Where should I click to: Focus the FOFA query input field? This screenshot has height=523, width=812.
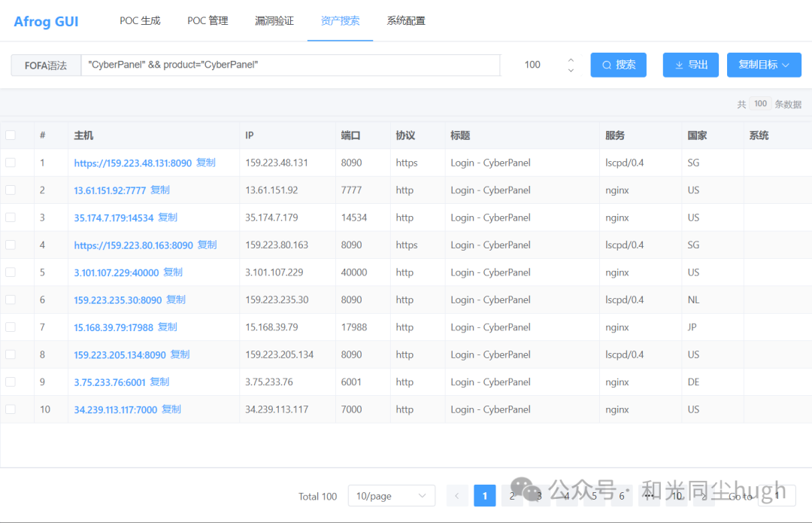[x=290, y=65]
